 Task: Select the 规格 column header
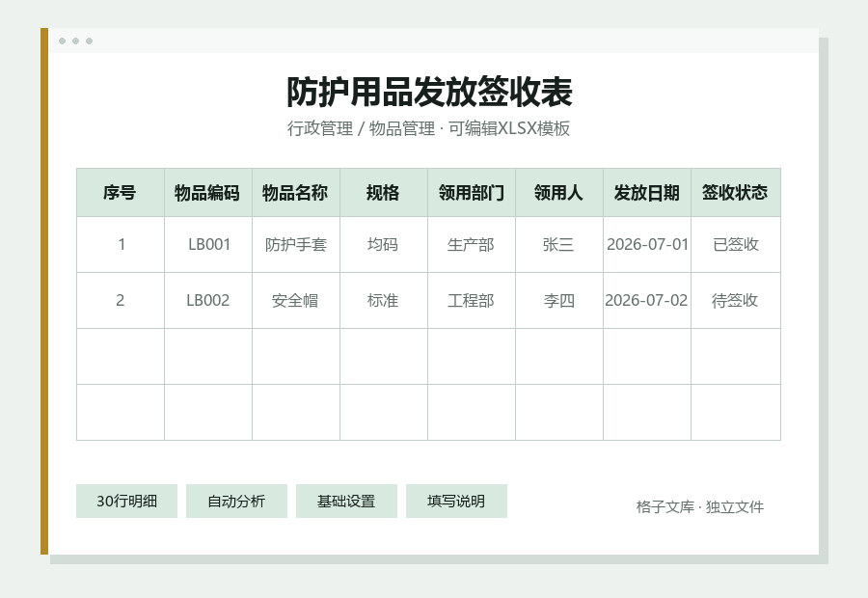[384, 193]
